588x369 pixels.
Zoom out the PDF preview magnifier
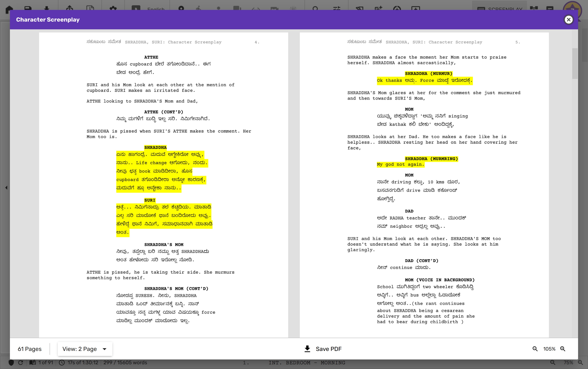click(x=535, y=349)
